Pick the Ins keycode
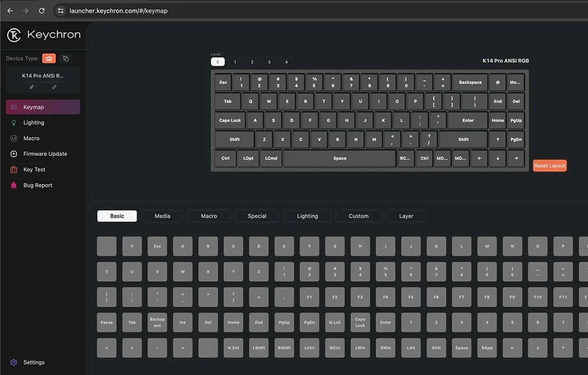 pos(183,323)
